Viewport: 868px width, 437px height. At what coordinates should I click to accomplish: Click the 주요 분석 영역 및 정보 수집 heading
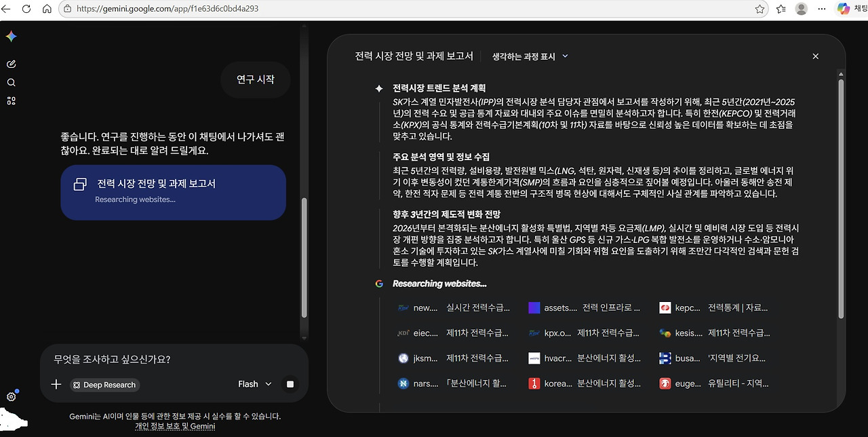coord(441,157)
